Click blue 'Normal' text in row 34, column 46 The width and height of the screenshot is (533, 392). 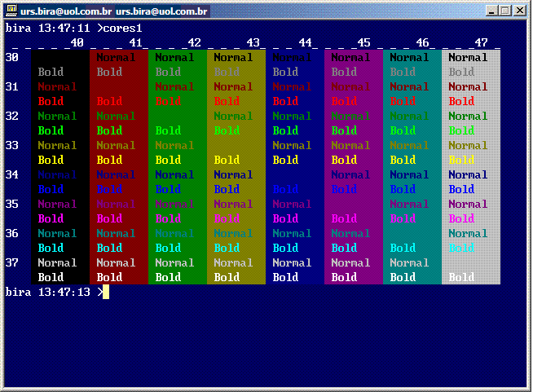409,174
